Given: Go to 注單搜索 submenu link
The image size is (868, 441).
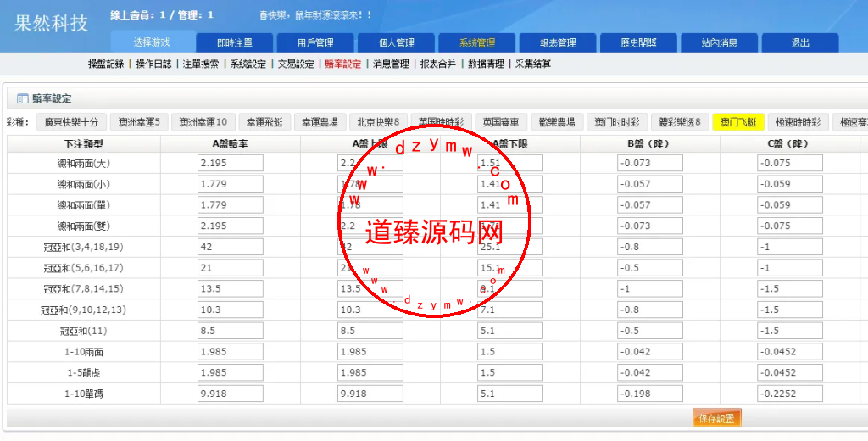Looking at the screenshot, I should tap(201, 64).
